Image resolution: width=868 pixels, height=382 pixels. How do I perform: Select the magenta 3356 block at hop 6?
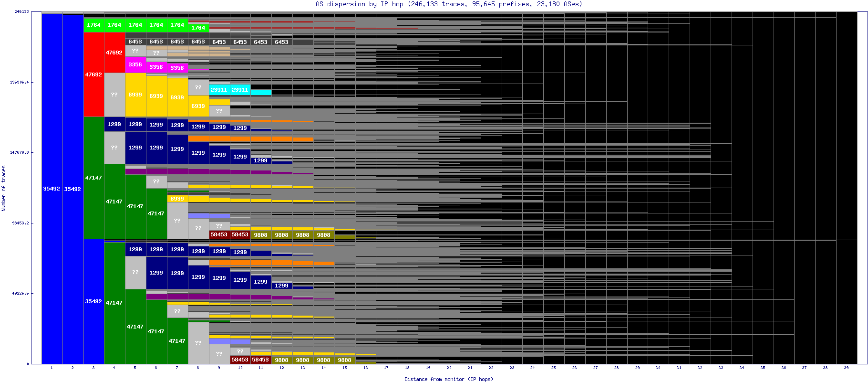(156, 67)
